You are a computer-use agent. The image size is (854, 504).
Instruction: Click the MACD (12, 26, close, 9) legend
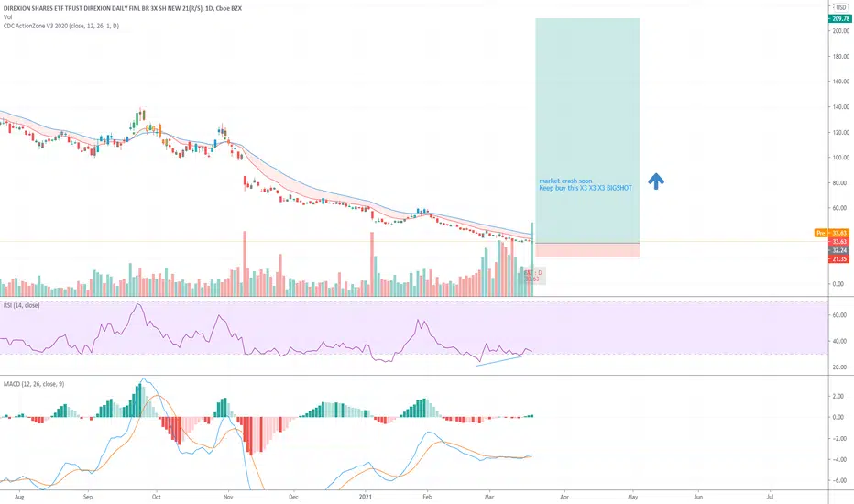click(x=34, y=384)
